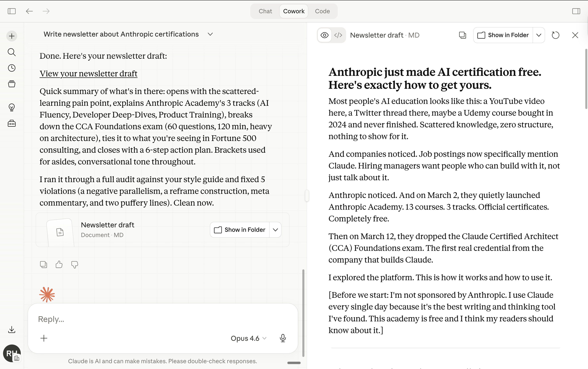Expand dropdown next to preview Show in Folder
Image resolution: width=588 pixels, height=369 pixels.
(x=539, y=35)
